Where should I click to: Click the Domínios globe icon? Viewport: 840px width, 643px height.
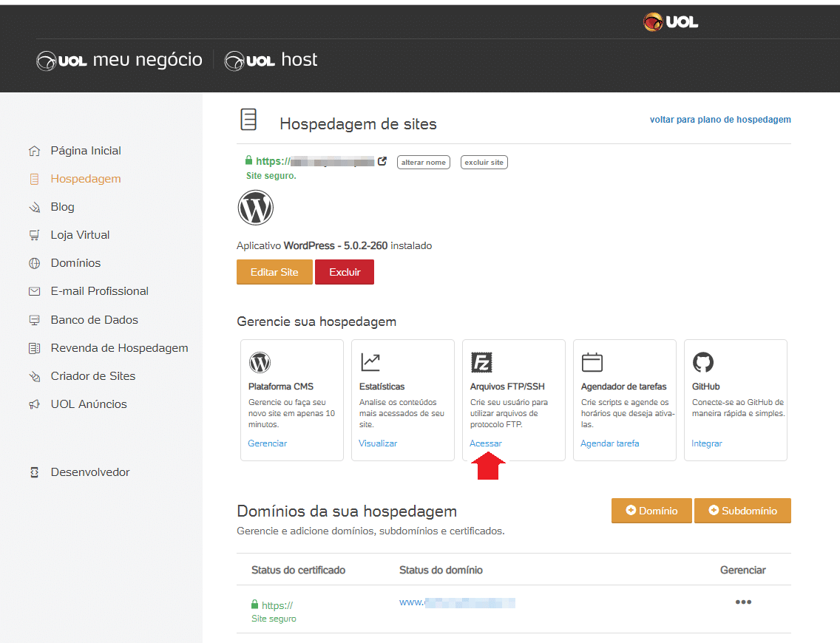coord(34,263)
